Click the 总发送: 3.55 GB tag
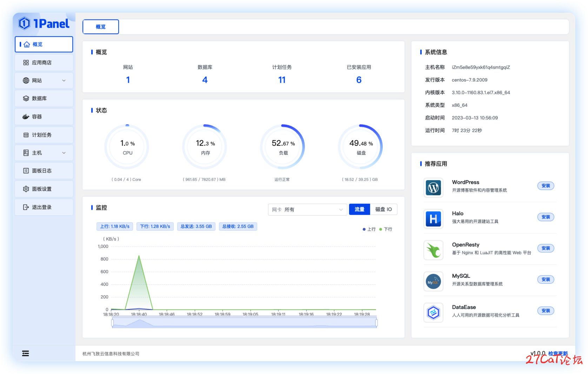 click(196, 227)
